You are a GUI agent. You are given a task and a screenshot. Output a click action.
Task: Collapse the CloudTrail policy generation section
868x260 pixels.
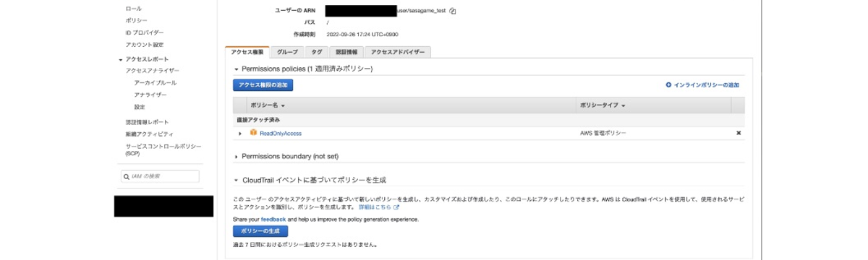pos(236,180)
